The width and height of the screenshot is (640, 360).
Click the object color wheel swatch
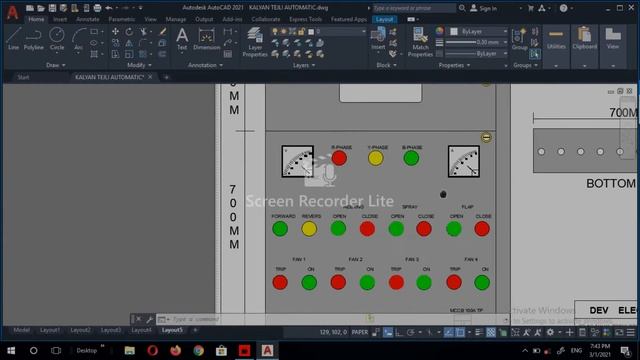pos(439,31)
